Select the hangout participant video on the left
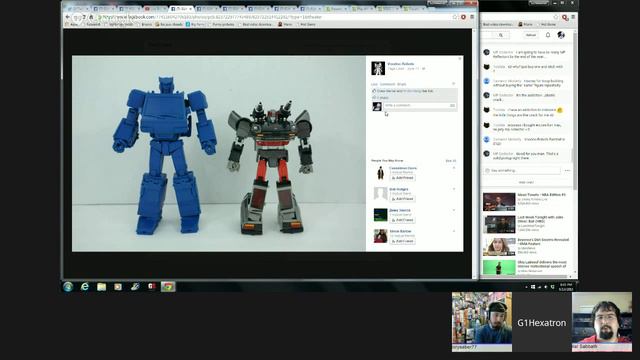This screenshot has width=640, height=360. tap(482, 322)
